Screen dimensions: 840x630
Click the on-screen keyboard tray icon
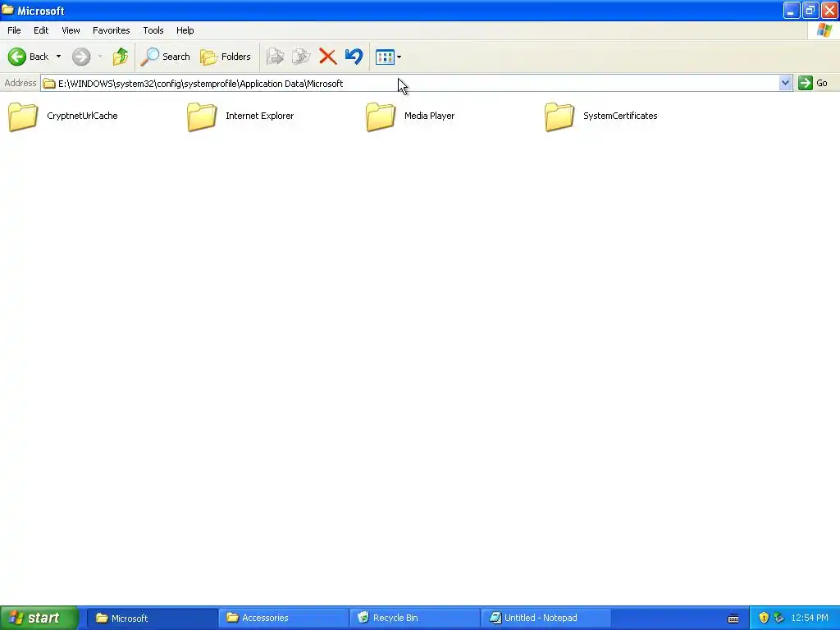pos(733,619)
